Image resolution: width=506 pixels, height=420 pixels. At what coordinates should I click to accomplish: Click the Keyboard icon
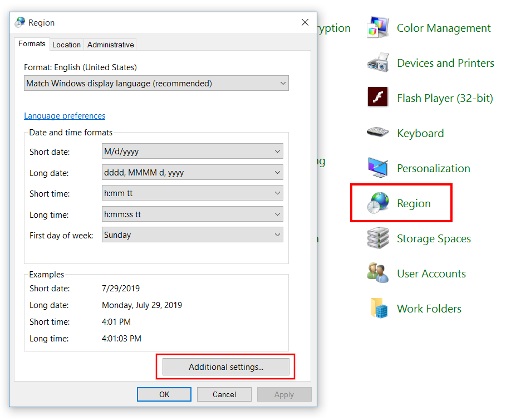(378, 133)
